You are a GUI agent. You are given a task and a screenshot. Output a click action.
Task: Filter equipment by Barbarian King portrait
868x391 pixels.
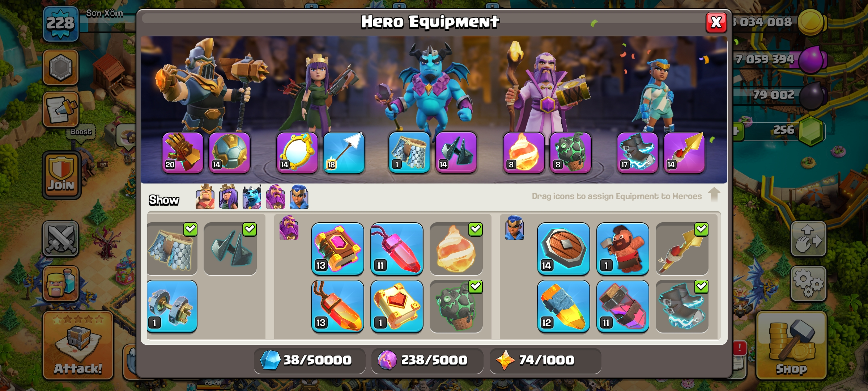205,197
